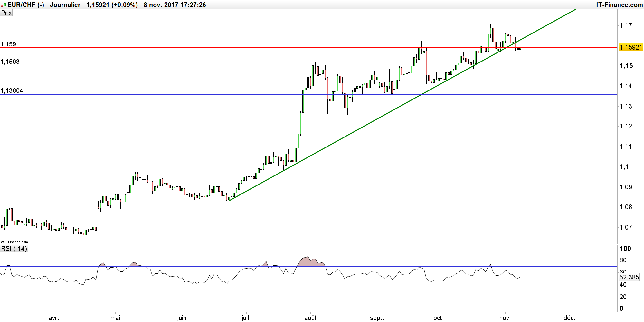This screenshot has height=322, width=644.
Task: Click the 1,08 price axis label
Action: pyautogui.click(x=626, y=207)
